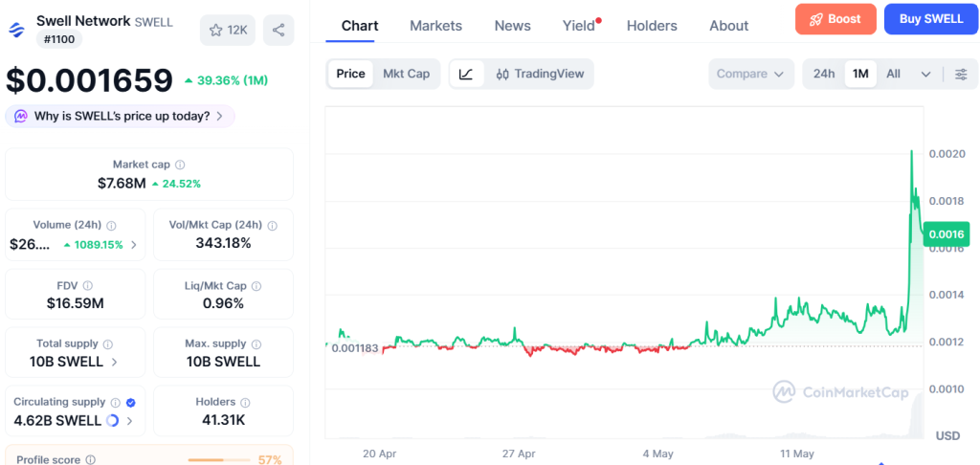Switch chart to TradingView candlestick view
Image resolution: width=980 pixels, height=465 pixels.
[x=540, y=74]
